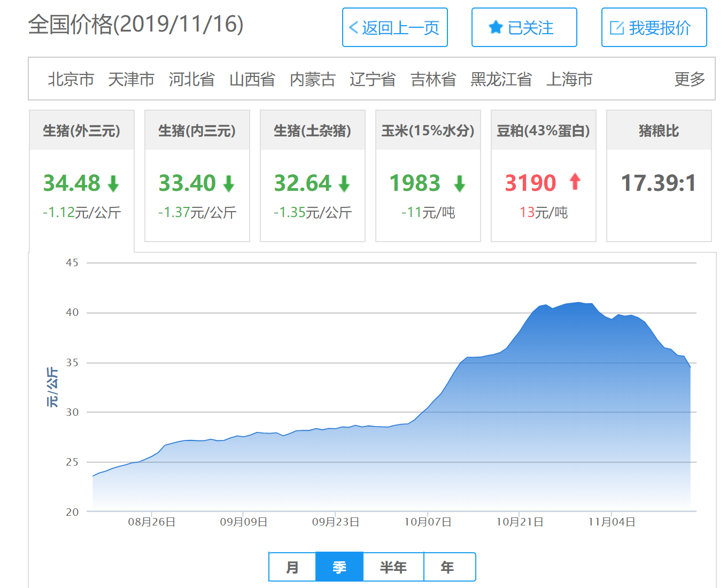This screenshot has width=727, height=588.
Task: Expand region list with 更多
Action: tap(690, 79)
